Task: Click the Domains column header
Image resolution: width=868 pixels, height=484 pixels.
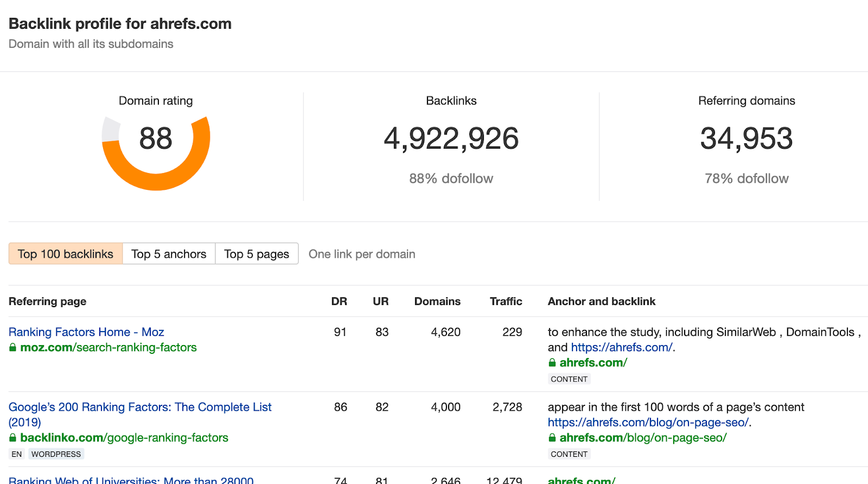Action: [437, 301]
